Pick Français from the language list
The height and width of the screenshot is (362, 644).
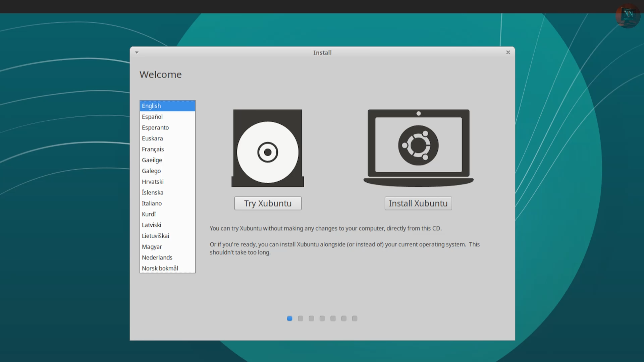tap(153, 149)
